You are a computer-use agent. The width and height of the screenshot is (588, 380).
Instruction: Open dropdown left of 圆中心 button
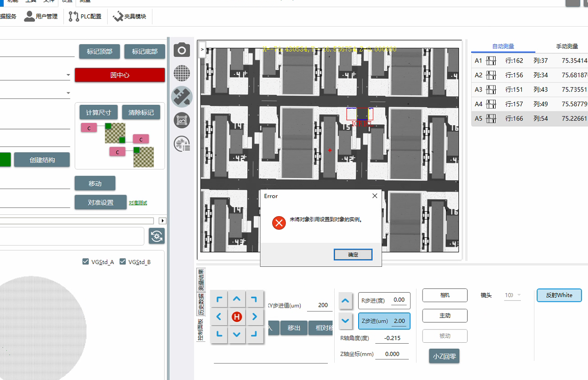point(68,75)
